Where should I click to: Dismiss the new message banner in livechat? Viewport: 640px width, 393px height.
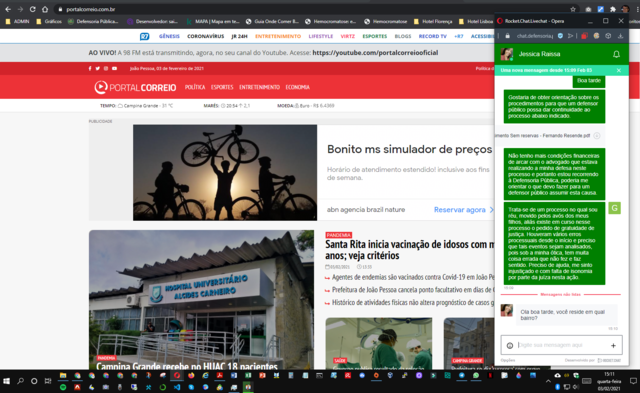coord(619,71)
